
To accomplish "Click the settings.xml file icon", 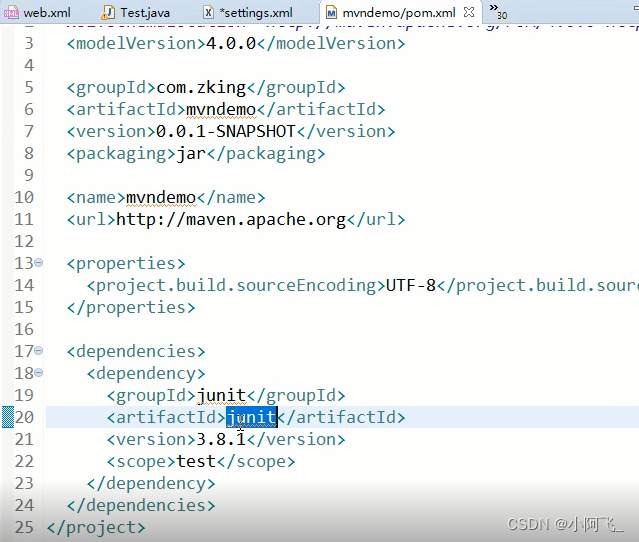I will [208, 13].
